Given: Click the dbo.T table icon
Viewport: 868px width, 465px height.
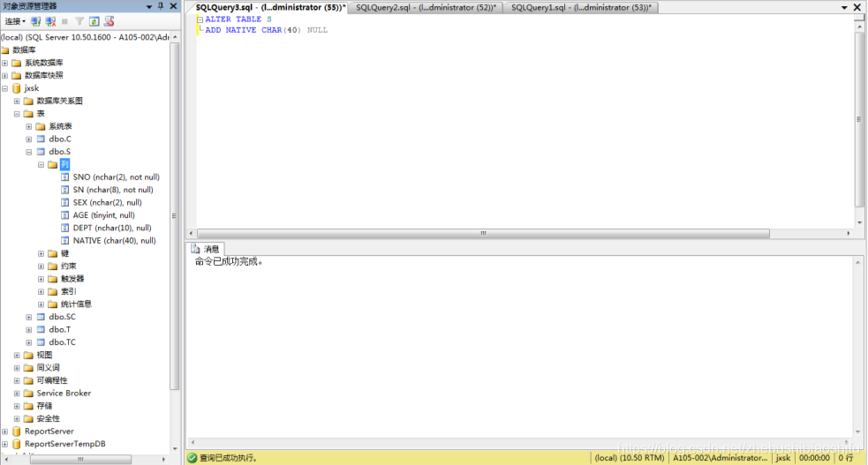Looking at the screenshot, I should coord(41,330).
